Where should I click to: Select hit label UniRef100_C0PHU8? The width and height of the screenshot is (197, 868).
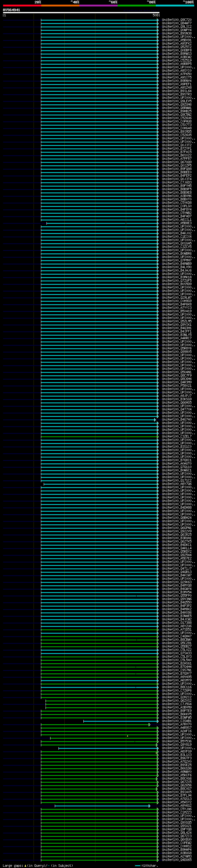click(x=176, y=121)
